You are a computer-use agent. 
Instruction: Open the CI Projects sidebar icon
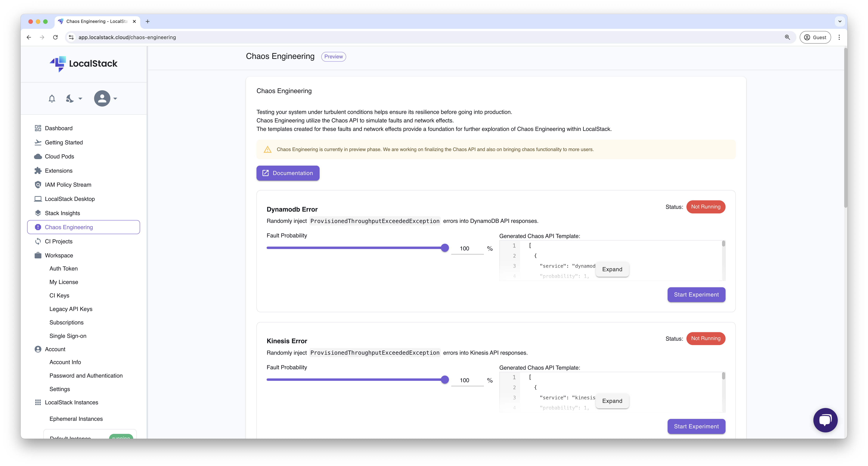pos(38,241)
